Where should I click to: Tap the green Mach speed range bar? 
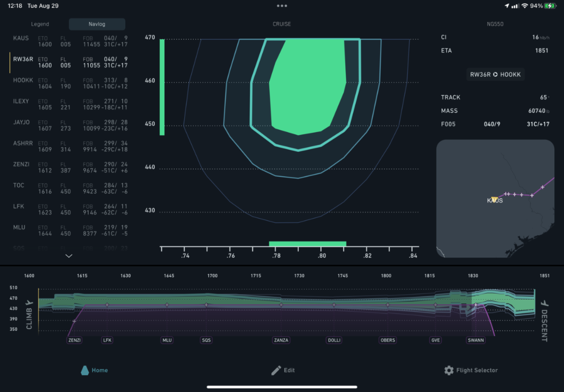point(307,244)
